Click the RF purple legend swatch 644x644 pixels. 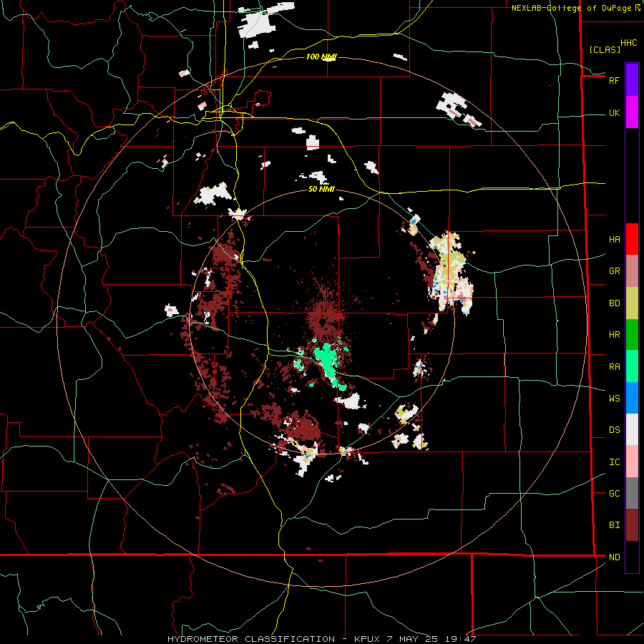click(x=632, y=80)
